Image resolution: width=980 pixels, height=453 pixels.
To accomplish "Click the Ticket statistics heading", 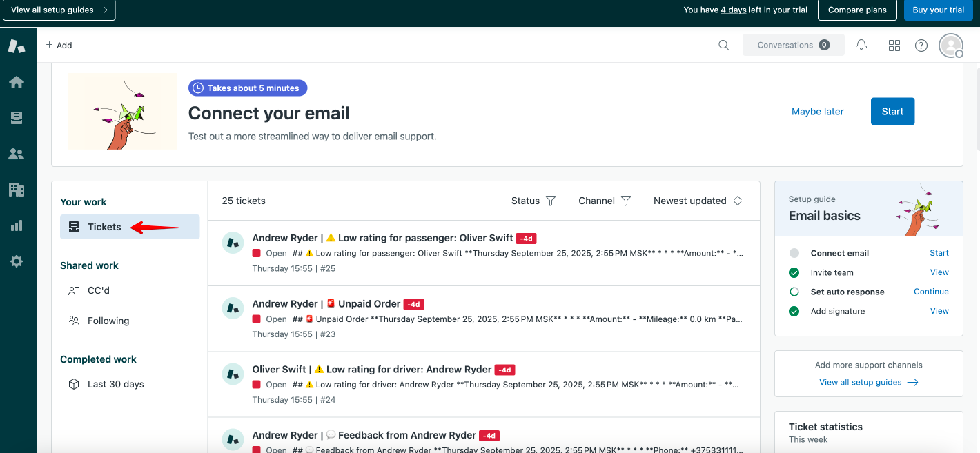I will tap(825, 427).
